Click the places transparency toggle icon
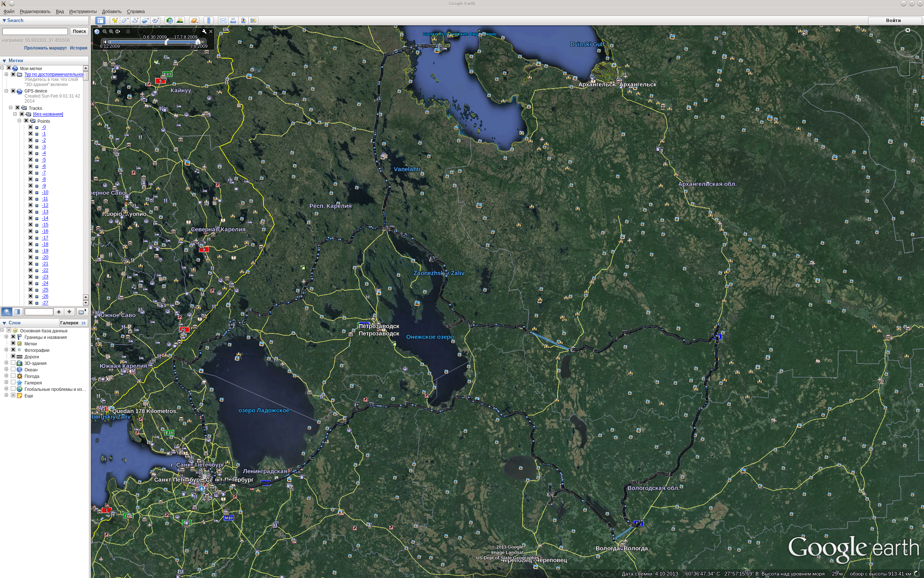The height and width of the screenshot is (578, 924). coord(17,311)
